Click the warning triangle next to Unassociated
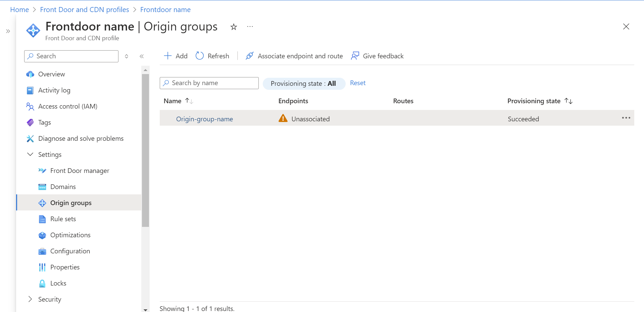The image size is (644, 312). coord(283,118)
